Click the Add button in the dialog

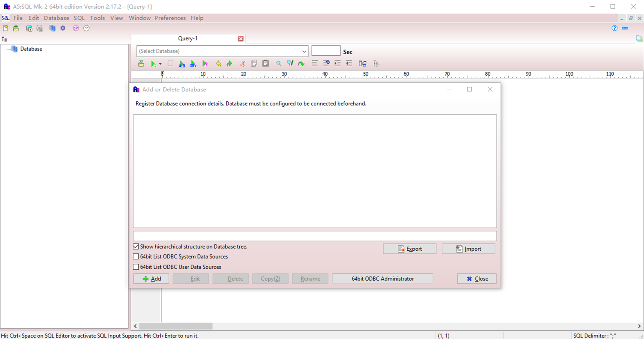pyautogui.click(x=151, y=279)
